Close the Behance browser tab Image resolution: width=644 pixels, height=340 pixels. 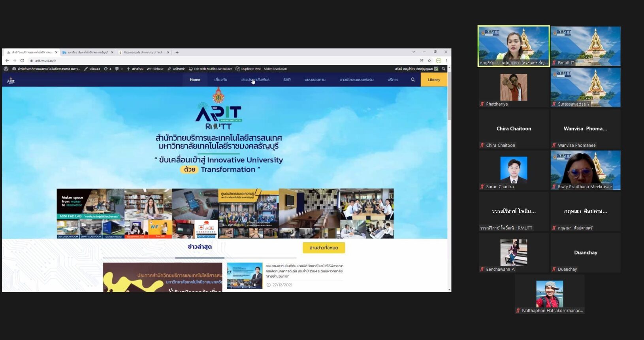click(x=112, y=52)
